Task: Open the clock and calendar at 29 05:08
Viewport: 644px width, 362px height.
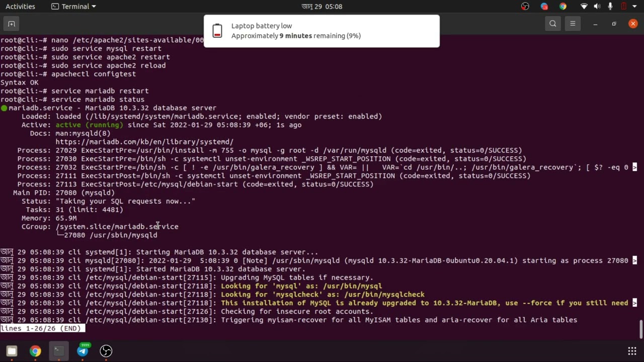Action: tap(322, 7)
